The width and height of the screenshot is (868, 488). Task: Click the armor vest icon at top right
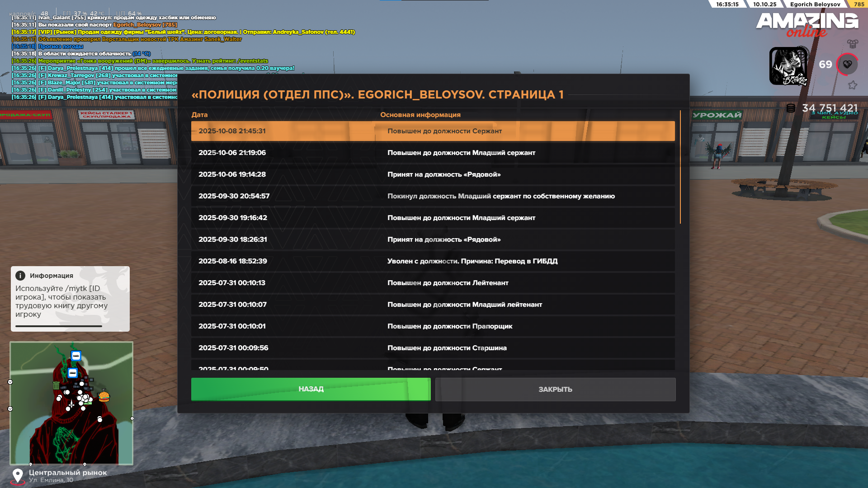click(x=853, y=44)
